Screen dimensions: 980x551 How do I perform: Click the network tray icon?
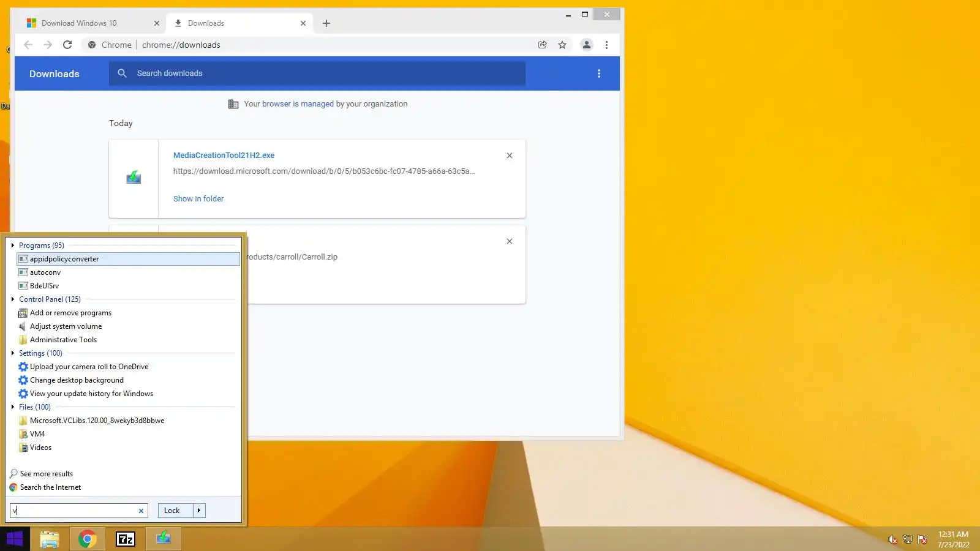pyautogui.click(x=908, y=539)
